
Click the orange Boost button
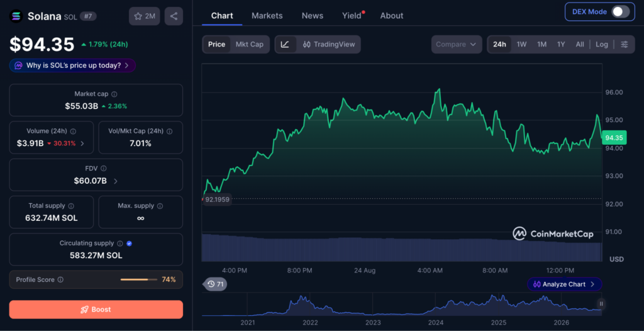pos(96,310)
